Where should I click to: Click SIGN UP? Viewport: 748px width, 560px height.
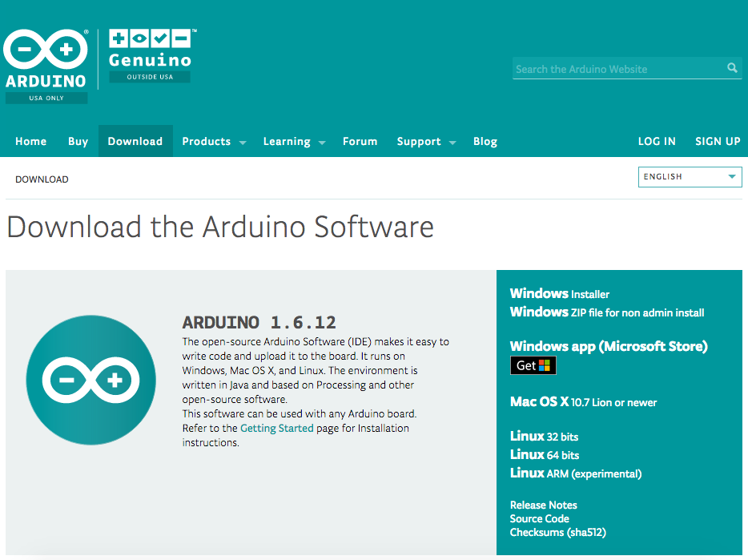pyautogui.click(x=718, y=141)
